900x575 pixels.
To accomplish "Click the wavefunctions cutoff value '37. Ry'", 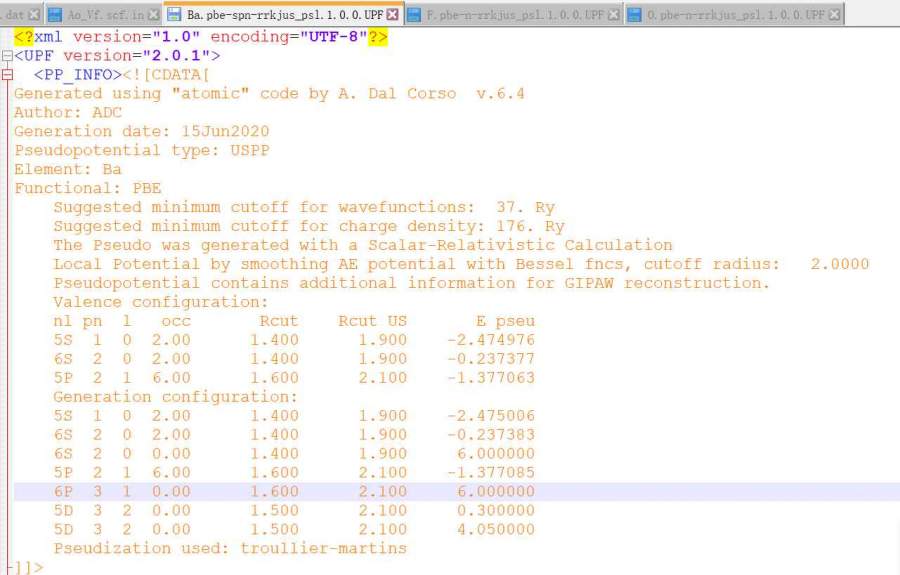I will [525, 207].
